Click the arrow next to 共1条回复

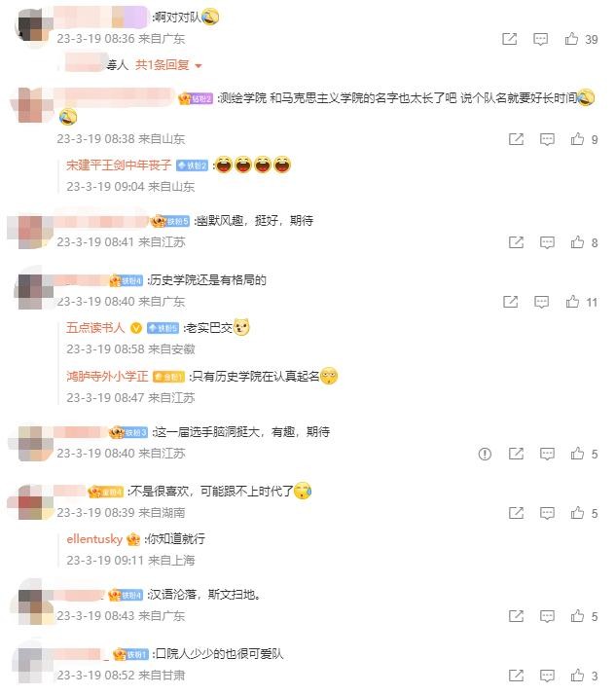199,66
